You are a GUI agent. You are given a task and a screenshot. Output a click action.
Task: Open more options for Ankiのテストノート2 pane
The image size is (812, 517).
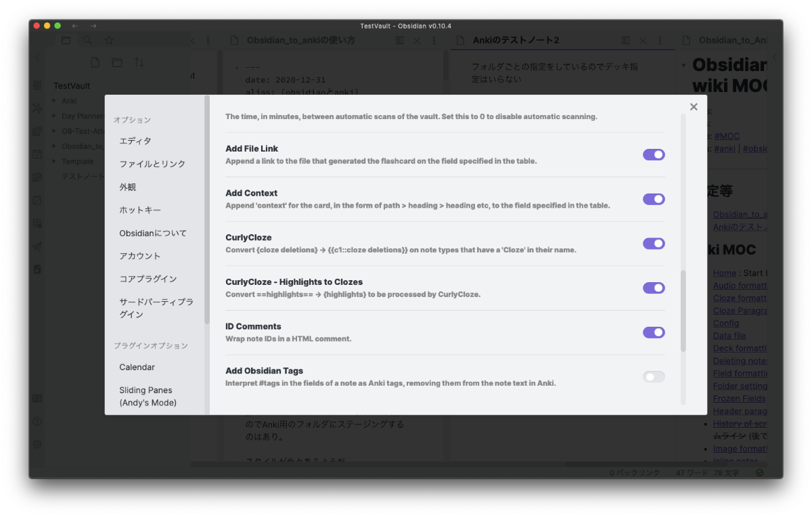pos(660,41)
